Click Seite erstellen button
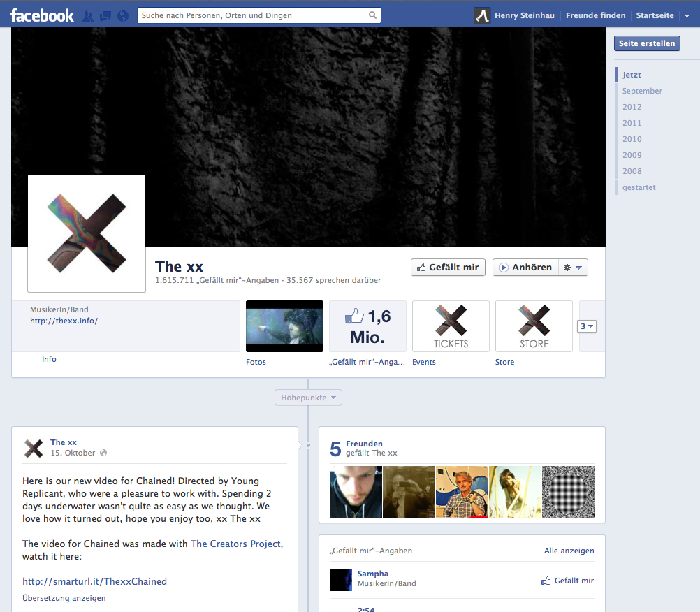700x612 pixels. click(x=647, y=43)
